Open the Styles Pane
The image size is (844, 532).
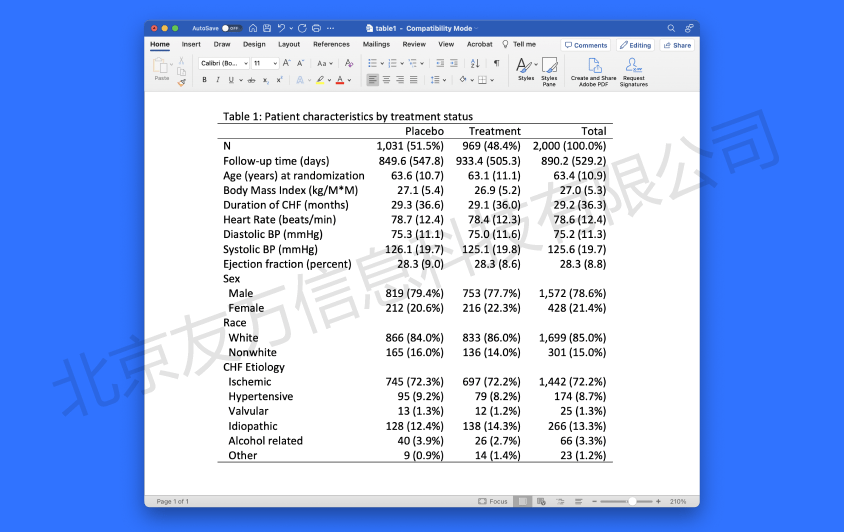tap(549, 72)
